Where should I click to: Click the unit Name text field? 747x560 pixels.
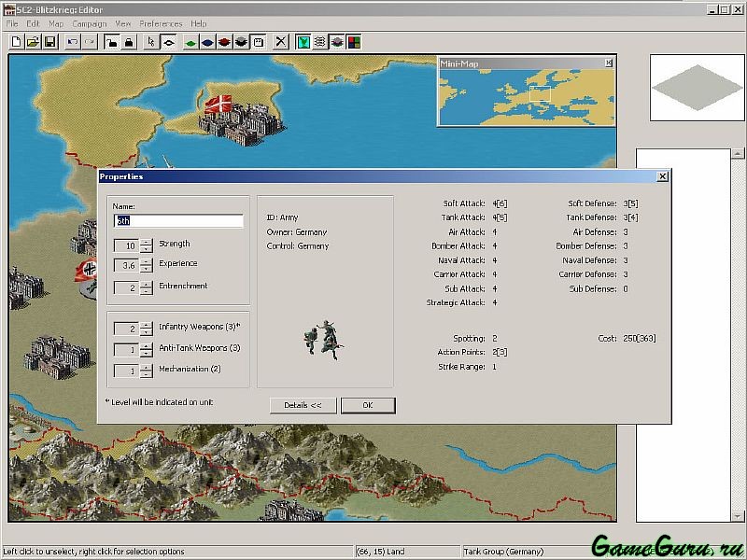tap(178, 221)
